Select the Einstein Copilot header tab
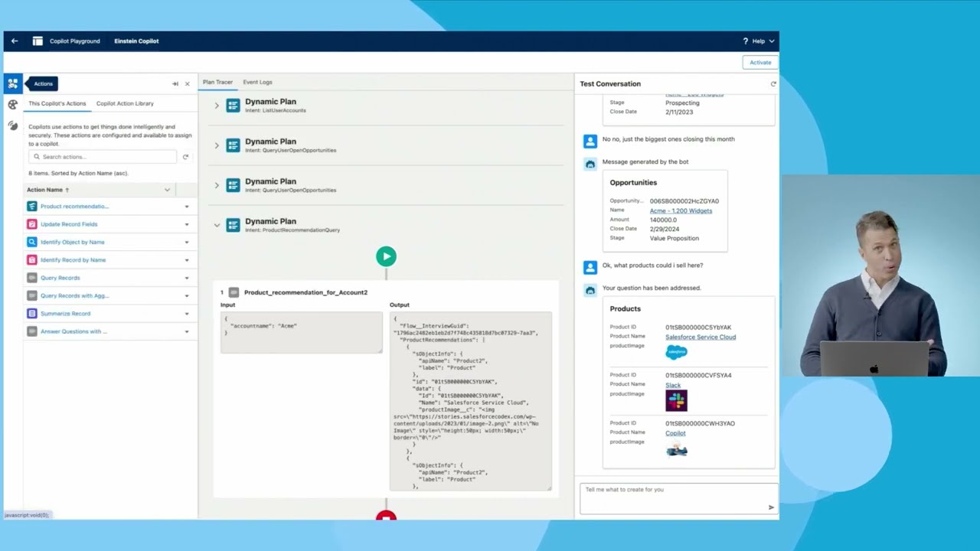980x551 pixels. pyautogui.click(x=136, y=41)
